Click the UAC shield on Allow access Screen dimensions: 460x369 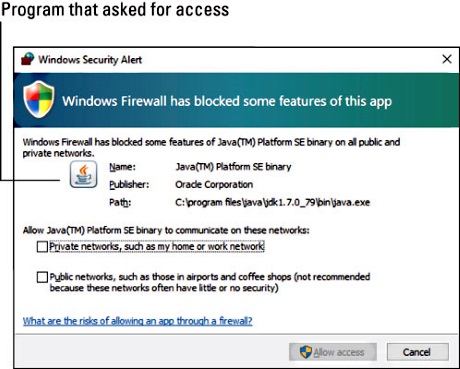tap(306, 352)
